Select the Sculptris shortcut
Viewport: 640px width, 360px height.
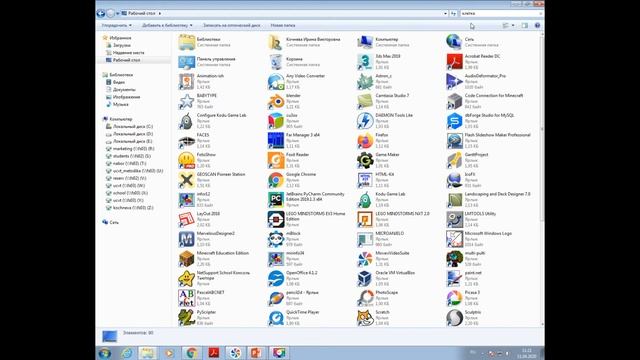tap(464, 318)
